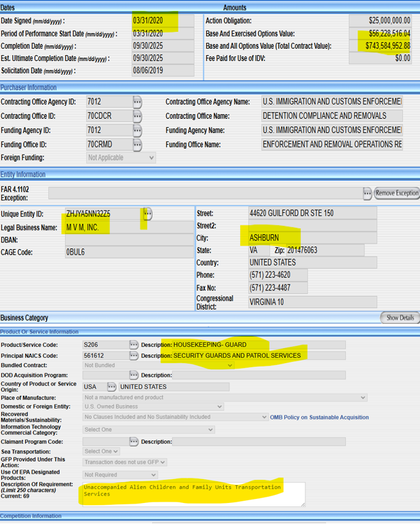Open lookup for Contracting Office Agency ID
Screen dimensions: 420x524
coord(137,102)
